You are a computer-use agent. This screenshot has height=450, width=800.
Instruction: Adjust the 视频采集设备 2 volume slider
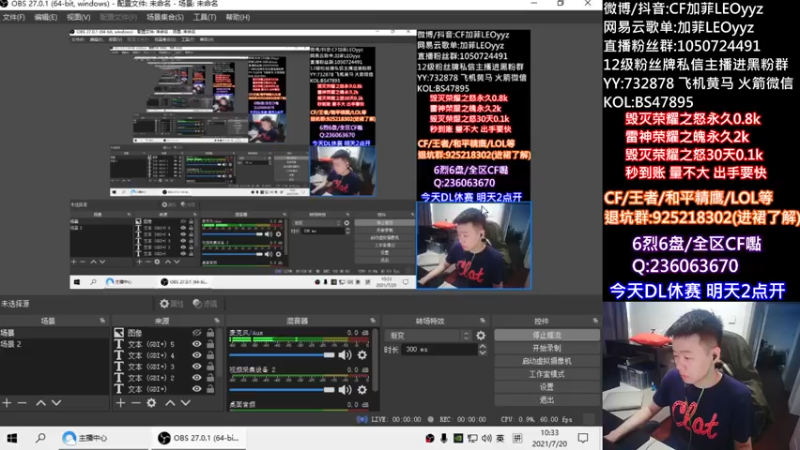[x=282, y=390]
